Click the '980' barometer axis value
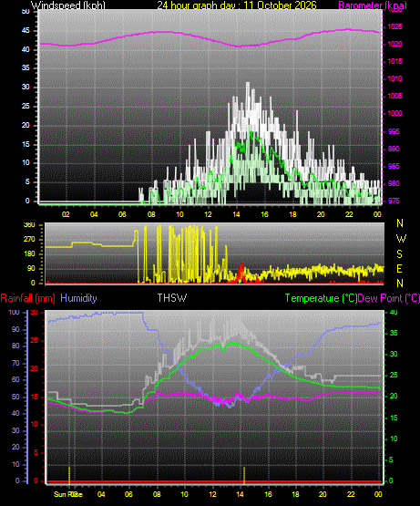The width and height of the screenshot is (420, 506). [394, 183]
